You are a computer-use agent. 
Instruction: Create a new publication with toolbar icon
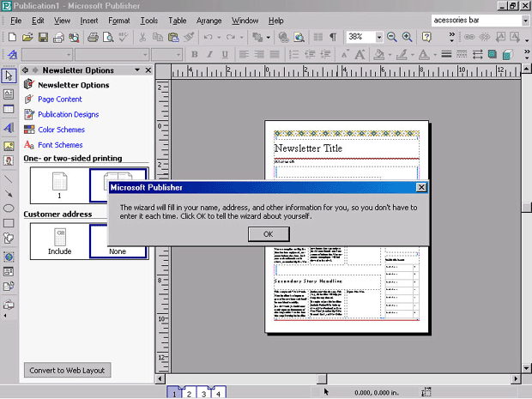coord(12,37)
